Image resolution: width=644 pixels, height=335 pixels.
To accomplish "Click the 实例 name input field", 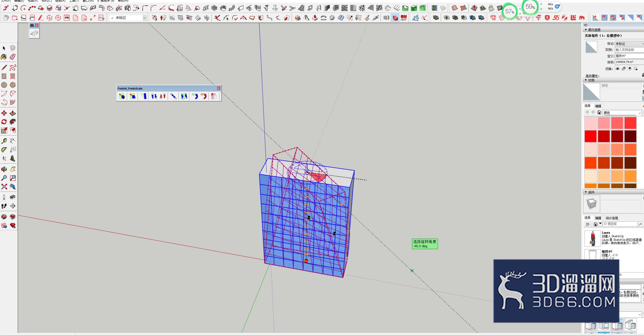I will click(630, 50).
